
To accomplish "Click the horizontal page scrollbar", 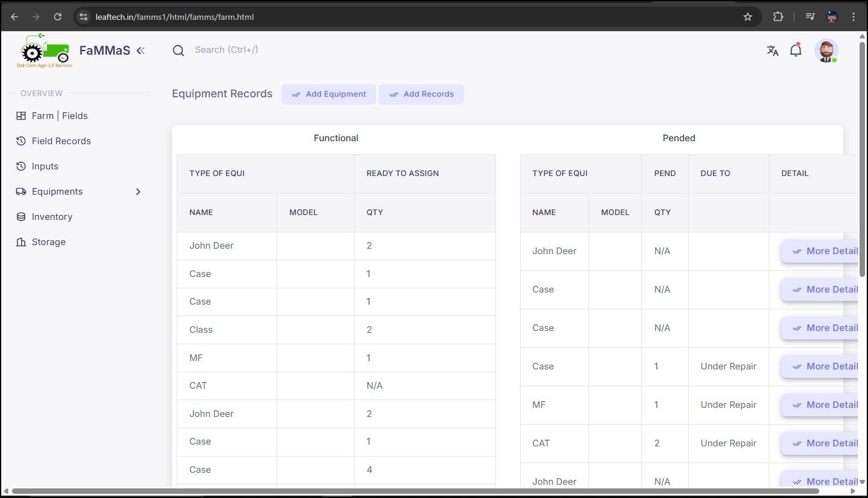I will click(x=415, y=491).
